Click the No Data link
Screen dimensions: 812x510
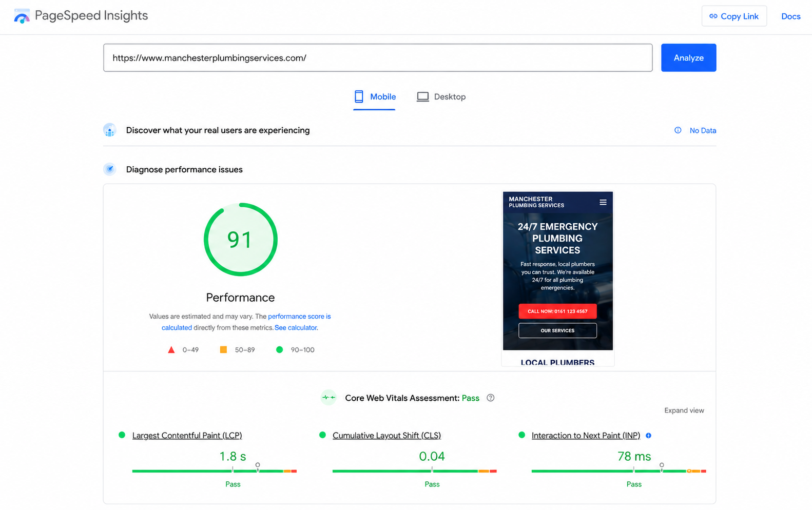703,131
